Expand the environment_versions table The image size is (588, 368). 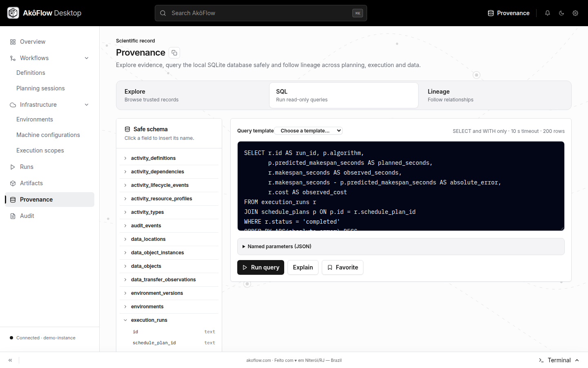click(x=169, y=293)
